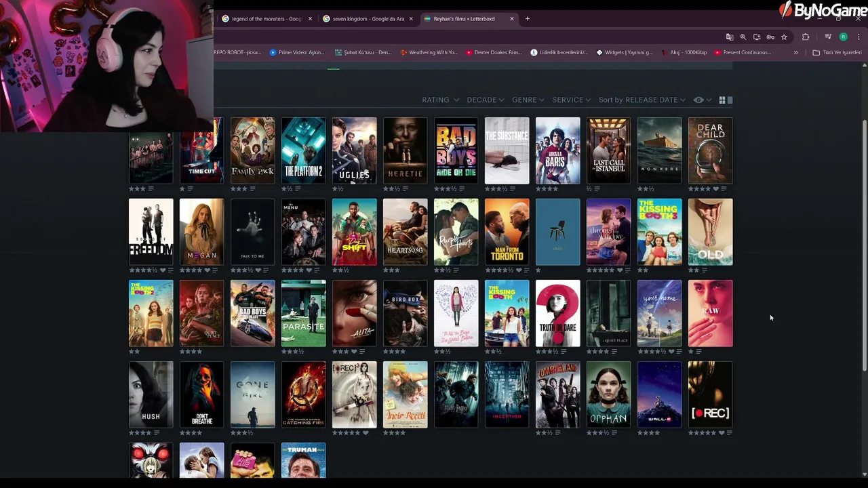Switch to grid view layout icon
868x488 pixels.
[x=722, y=100]
